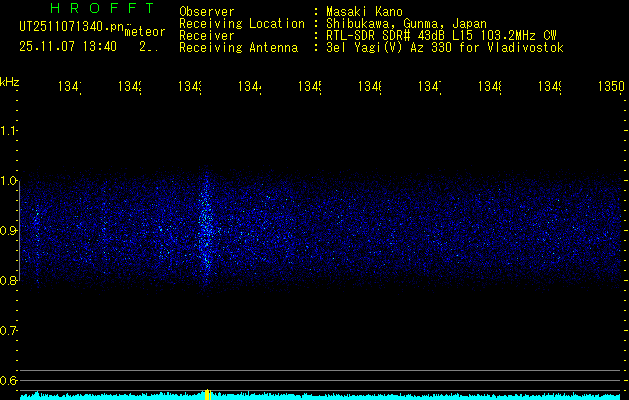Click the kHz axis unit label

click(10, 81)
